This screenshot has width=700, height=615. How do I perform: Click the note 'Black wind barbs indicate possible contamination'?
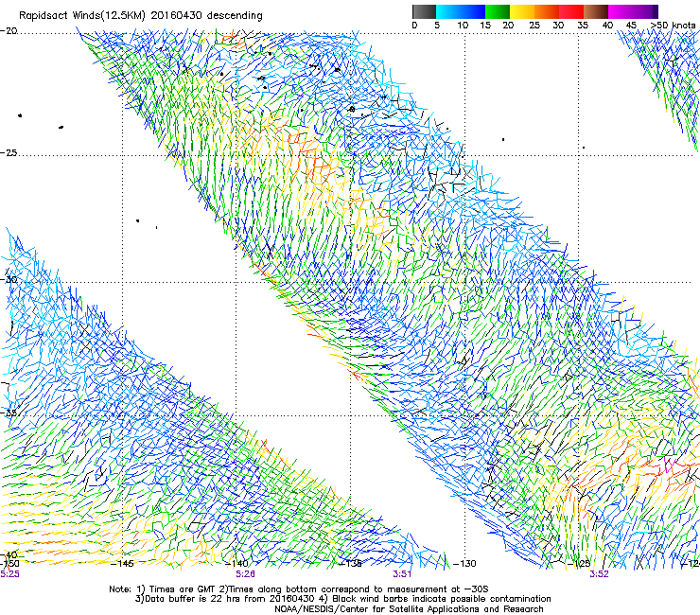tap(442, 599)
